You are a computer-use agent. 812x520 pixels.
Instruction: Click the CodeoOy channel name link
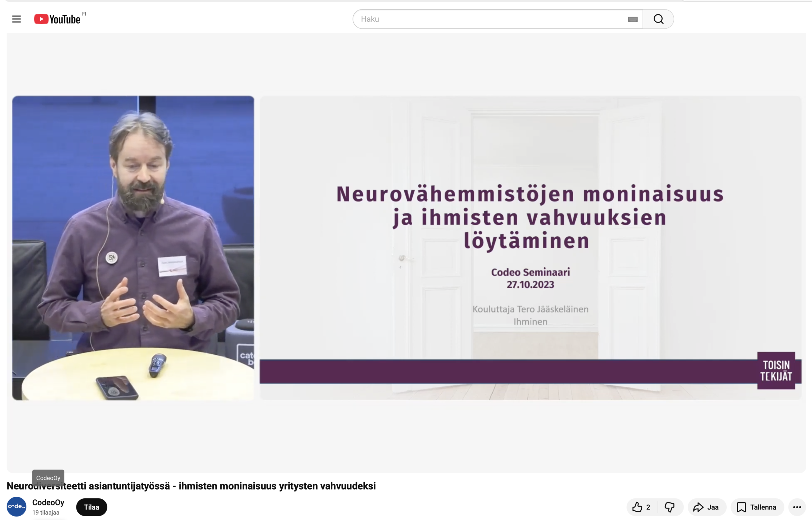coord(48,503)
